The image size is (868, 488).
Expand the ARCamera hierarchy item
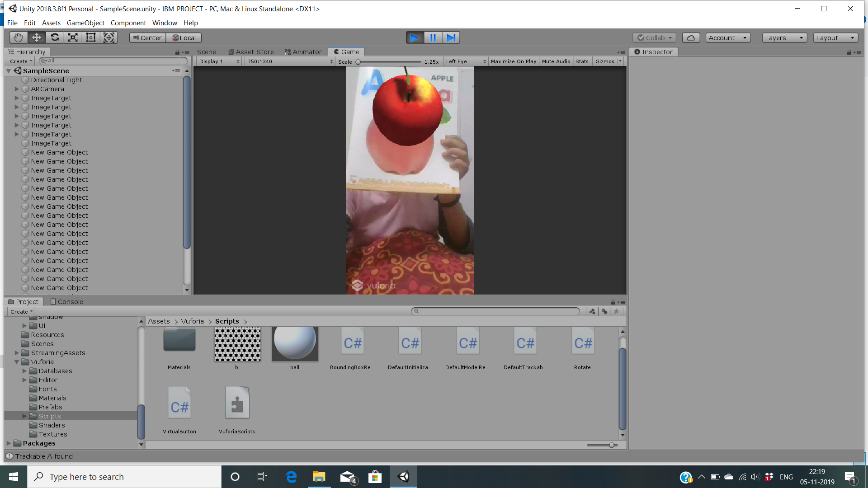click(17, 89)
